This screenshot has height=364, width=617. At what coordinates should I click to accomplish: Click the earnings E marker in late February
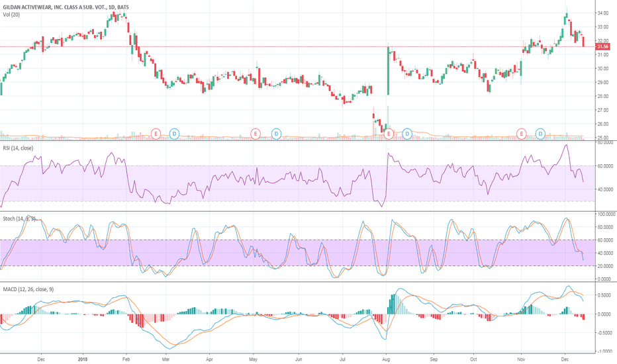[x=156, y=134]
